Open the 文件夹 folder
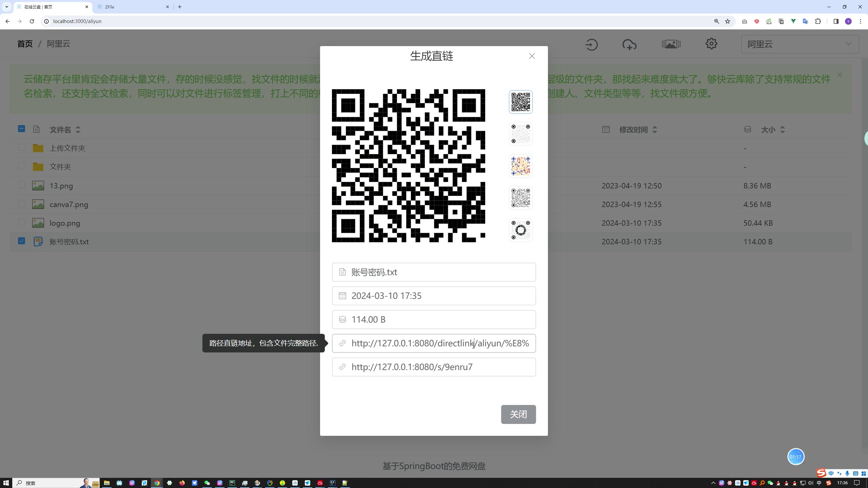Image resolution: width=868 pixels, height=488 pixels. [60, 167]
